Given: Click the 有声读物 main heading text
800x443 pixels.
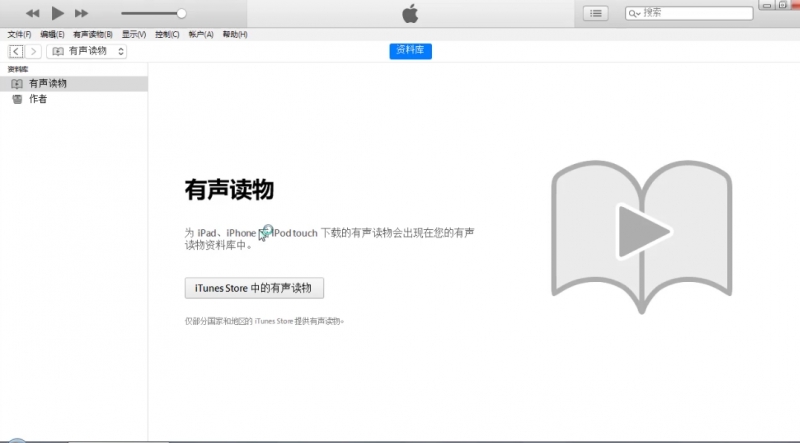Looking at the screenshot, I should coord(229,190).
